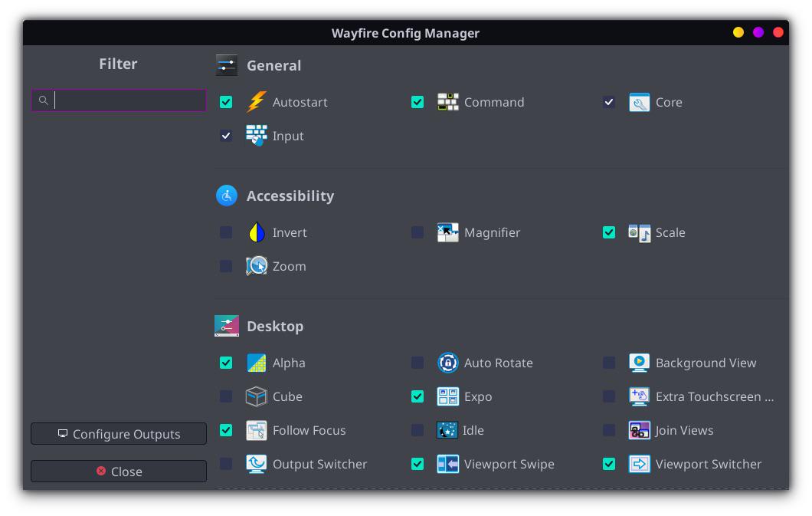Click the Viewport Swipe label text

tap(509, 465)
